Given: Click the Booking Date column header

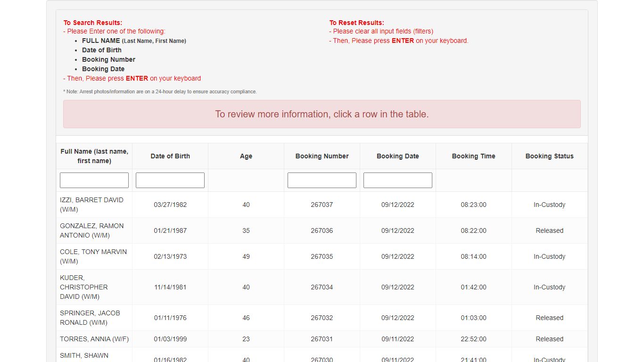Looking at the screenshot, I should coord(398,156).
